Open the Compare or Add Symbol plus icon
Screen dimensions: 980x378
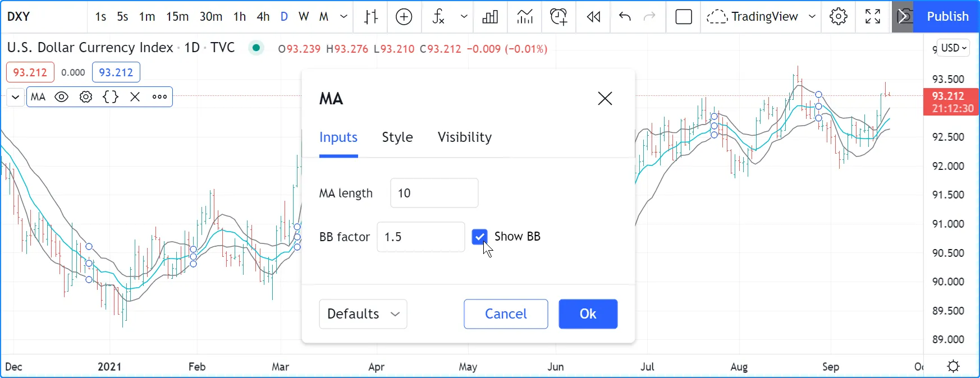click(x=404, y=17)
